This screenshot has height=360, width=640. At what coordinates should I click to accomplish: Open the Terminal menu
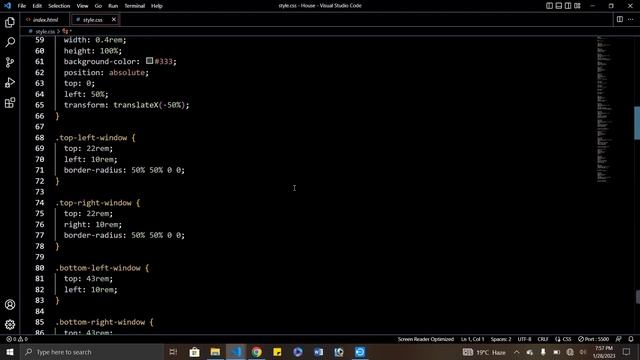tap(135, 6)
